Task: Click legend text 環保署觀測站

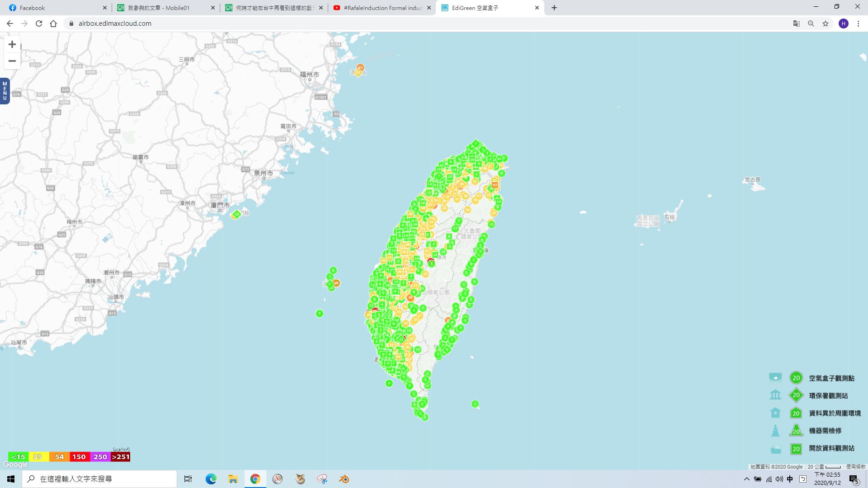Action: [828, 396]
